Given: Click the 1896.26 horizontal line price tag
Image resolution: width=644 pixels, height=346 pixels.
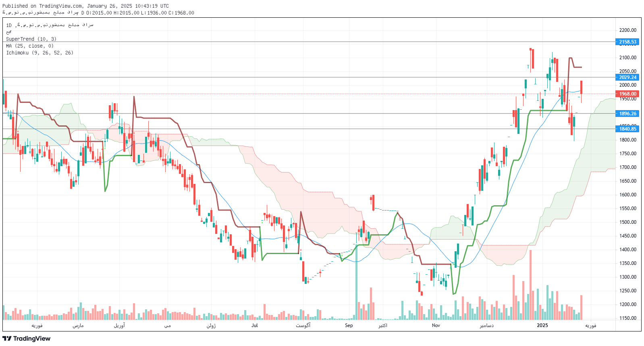Looking at the screenshot, I should tap(627, 114).
